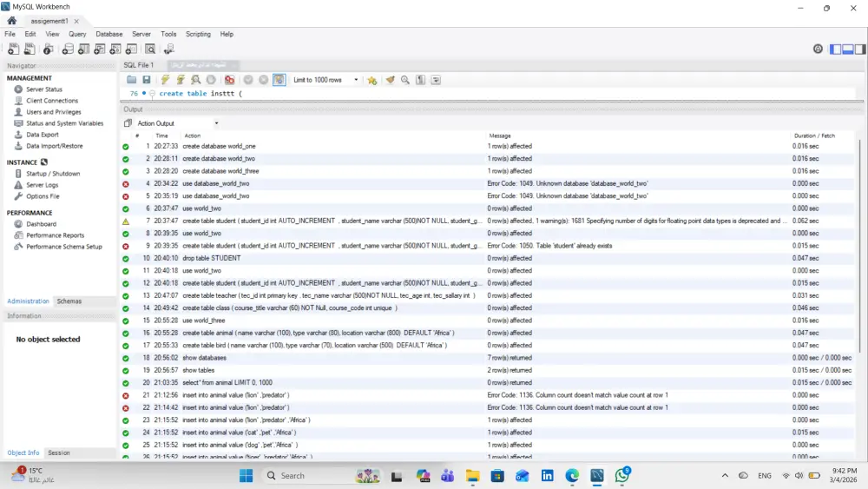The width and height of the screenshot is (868, 489).
Task: Rollback transaction icon
Action: coord(264,80)
